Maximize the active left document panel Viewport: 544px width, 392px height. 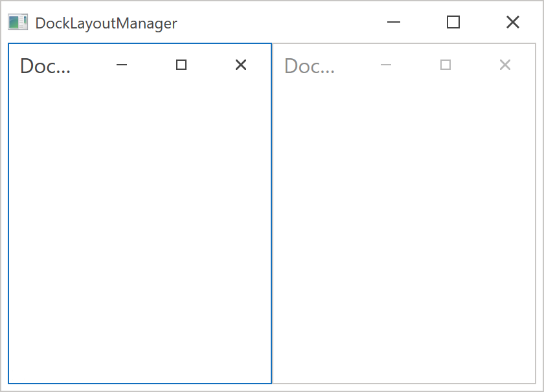181,65
